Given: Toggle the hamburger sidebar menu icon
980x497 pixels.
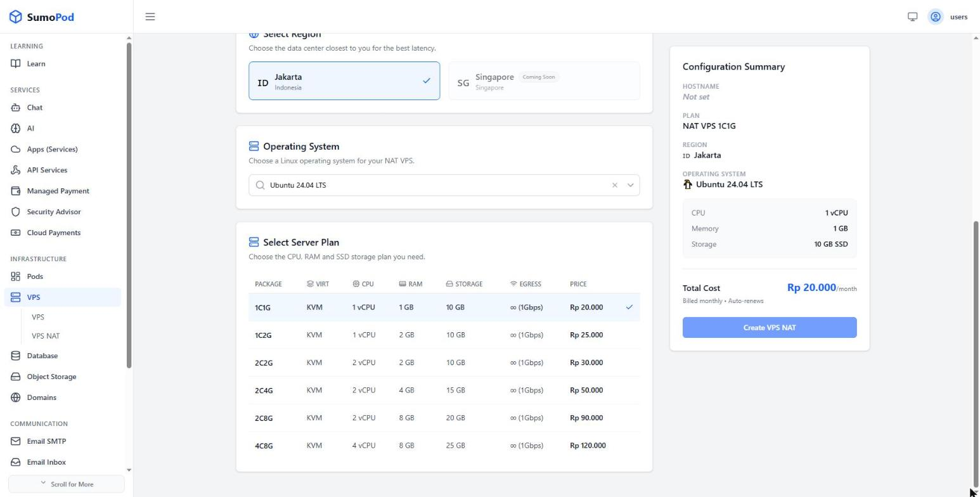Looking at the screenshot, I should pos(150,17).
